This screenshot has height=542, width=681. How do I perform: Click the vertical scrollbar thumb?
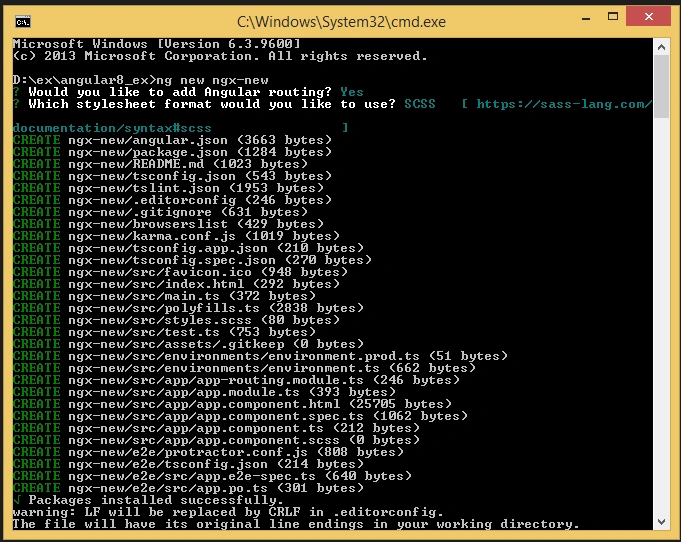[x=661, y=86]
